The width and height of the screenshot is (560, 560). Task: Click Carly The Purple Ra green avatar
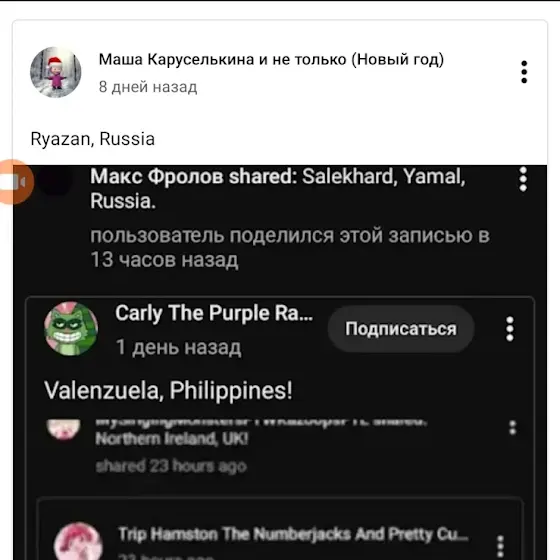click(71, 329)
